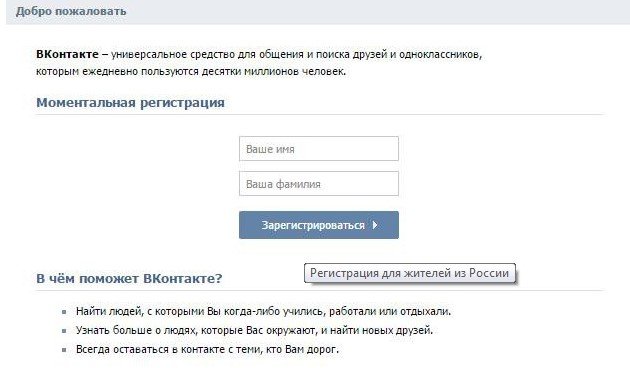Screen dimensions: 630x368
Task: Click the square bullet before 'Найти людей'
Action: 64,312
